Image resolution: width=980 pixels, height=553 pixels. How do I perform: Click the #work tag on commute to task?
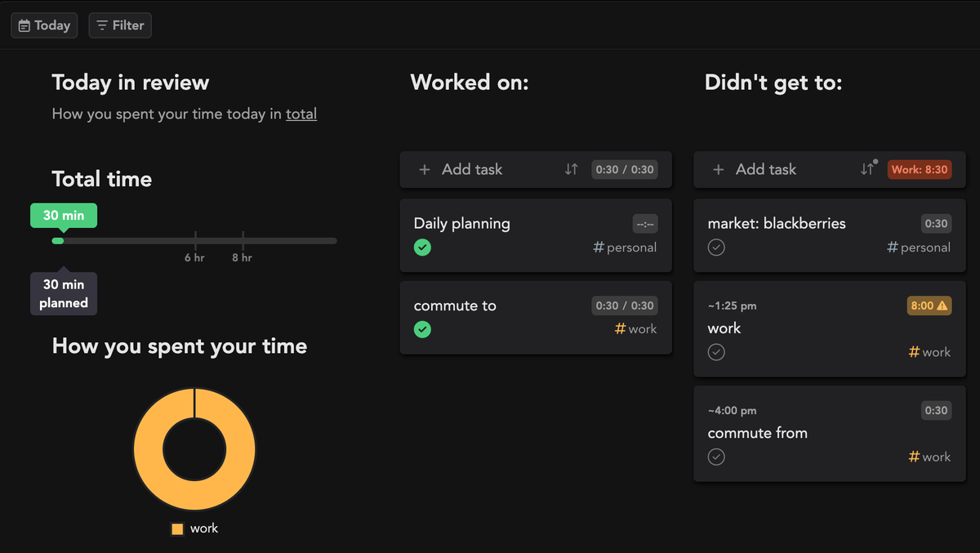pos(635,328)
